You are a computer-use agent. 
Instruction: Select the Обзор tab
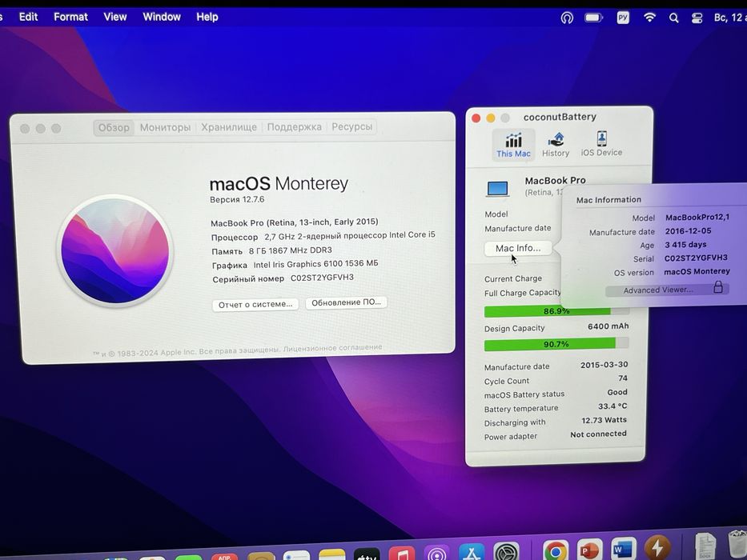[x=114, y=128]
